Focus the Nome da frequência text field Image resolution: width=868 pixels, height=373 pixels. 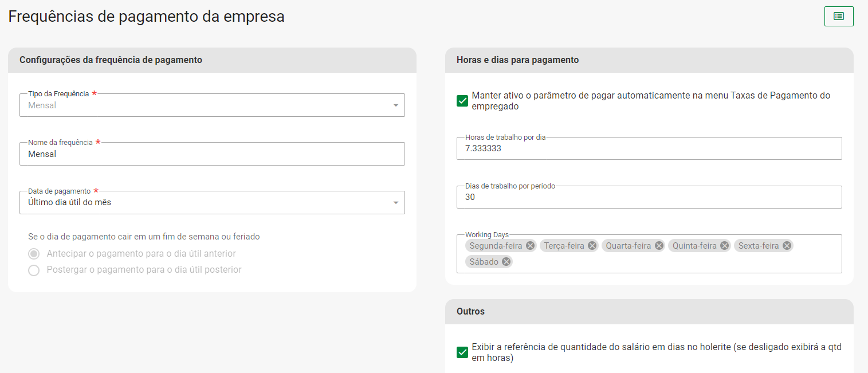[212, 154]
